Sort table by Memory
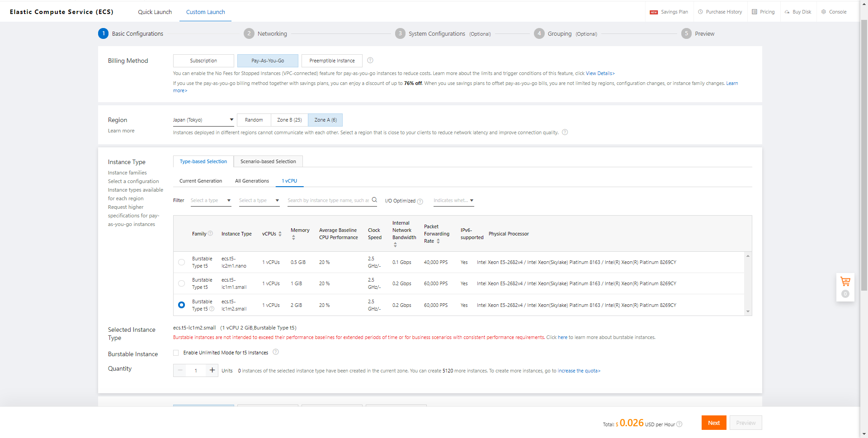The height and width of the screenshot is (438, 868). click(293, 237)
